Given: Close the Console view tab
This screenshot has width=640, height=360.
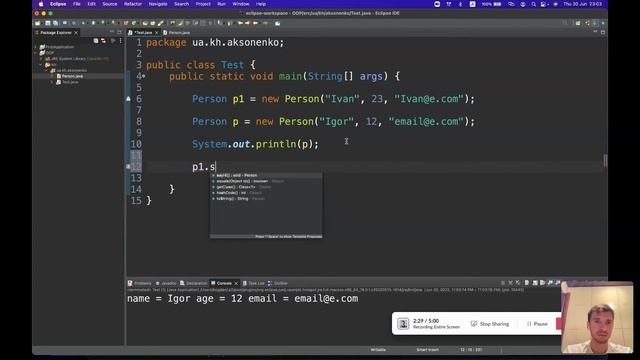Looking at the screenshot, I should click(236, 283).
